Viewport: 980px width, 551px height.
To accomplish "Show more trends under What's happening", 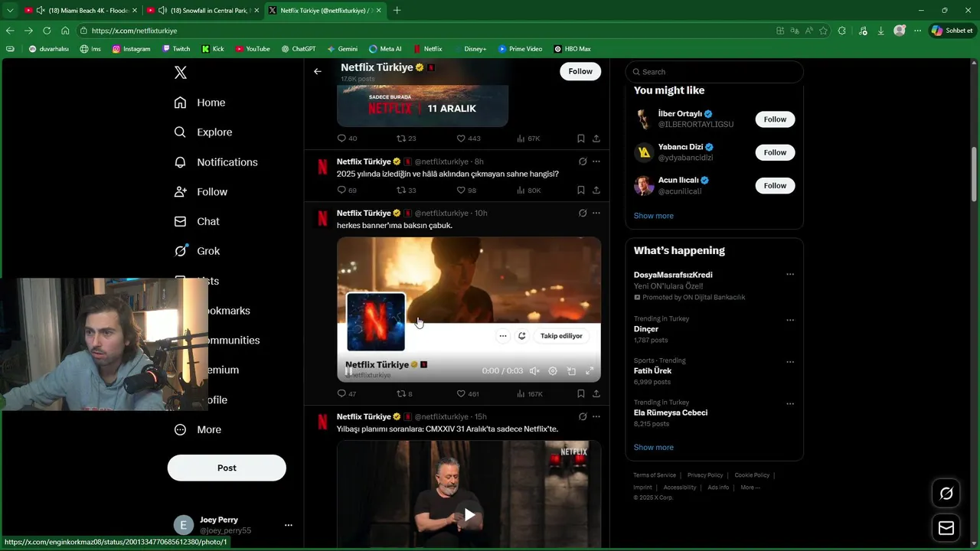I will pyautogui.click(x=653, y=447).
